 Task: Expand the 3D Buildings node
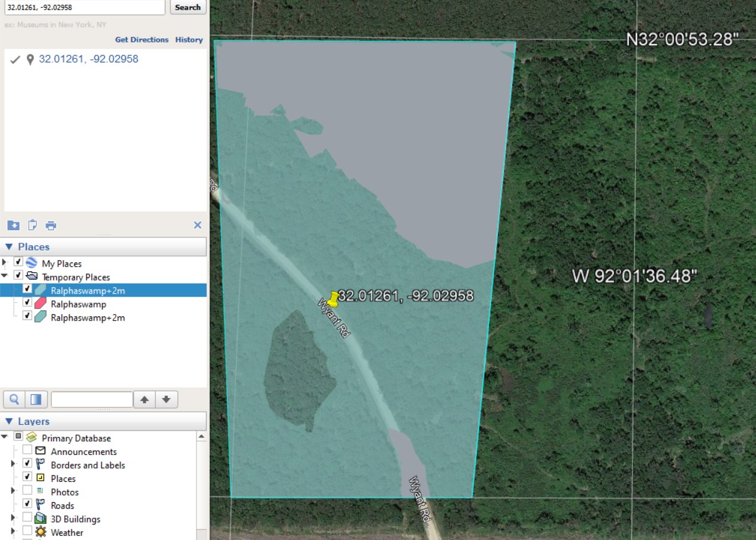(13, 518)
